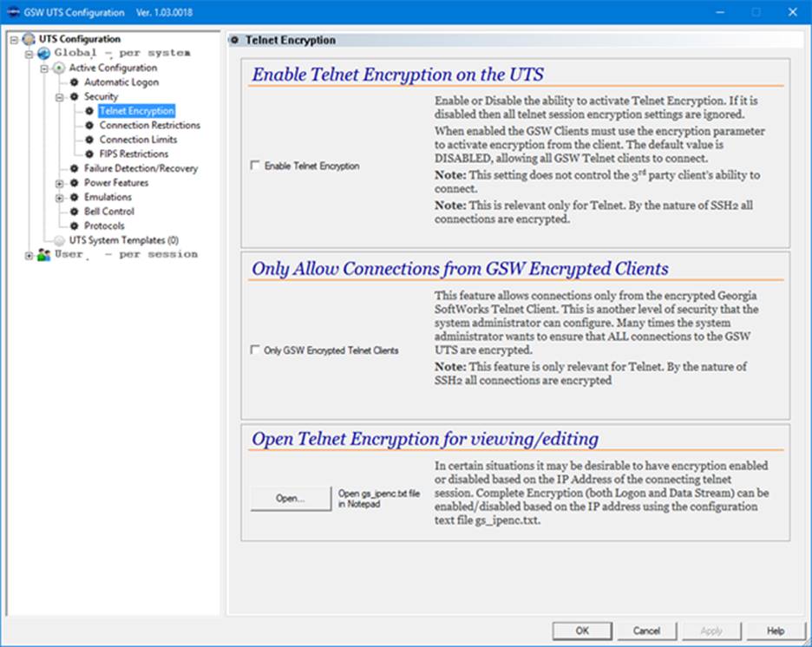Click 'Open Telnet Encryption for viewing/editing' heading
Screen dimensions: 812x647
pos(425,438)
